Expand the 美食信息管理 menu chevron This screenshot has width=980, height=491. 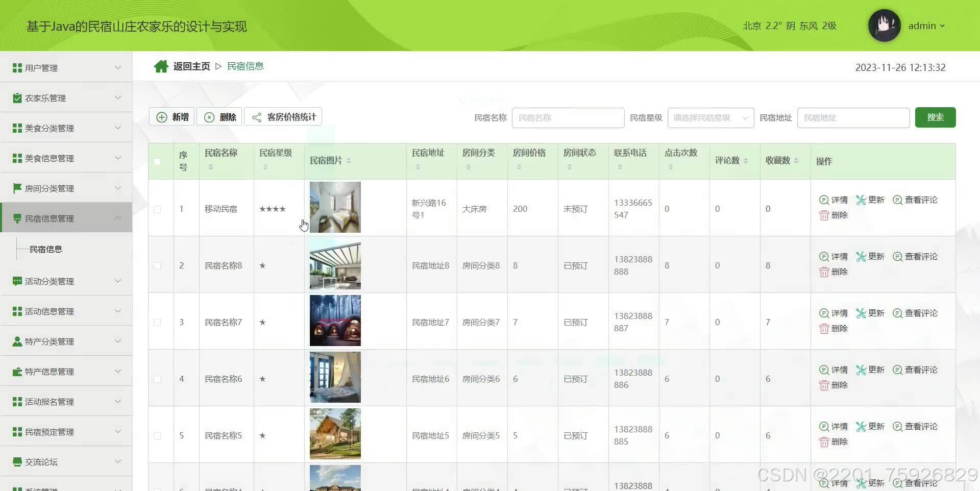[118, 158]
